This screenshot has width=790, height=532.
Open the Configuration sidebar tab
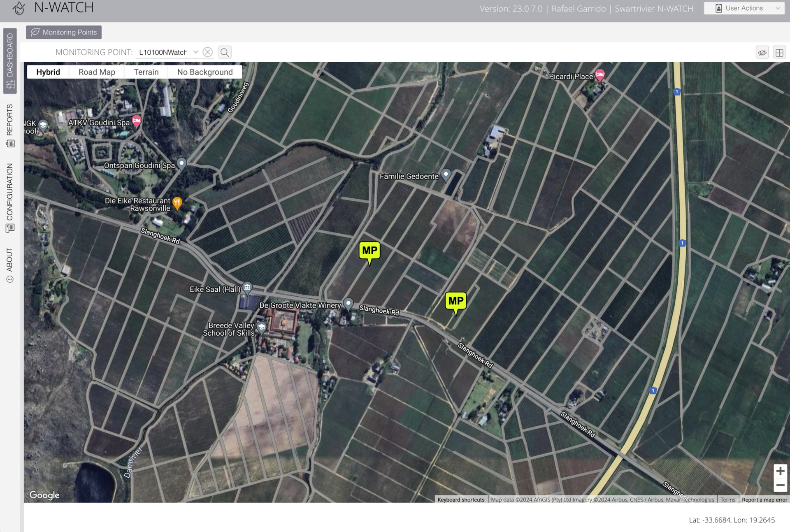[10, 198]
